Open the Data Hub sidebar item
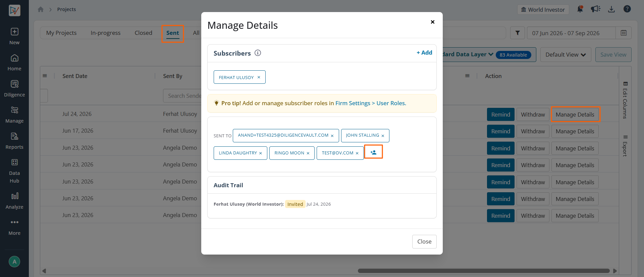Image resolution: width=644 pixels, height=277 pixels. (14, 171)
